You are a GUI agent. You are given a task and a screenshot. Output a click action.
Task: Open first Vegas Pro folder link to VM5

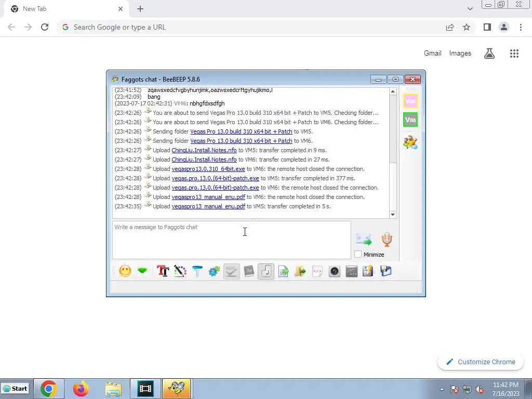(x=241, y=131)
